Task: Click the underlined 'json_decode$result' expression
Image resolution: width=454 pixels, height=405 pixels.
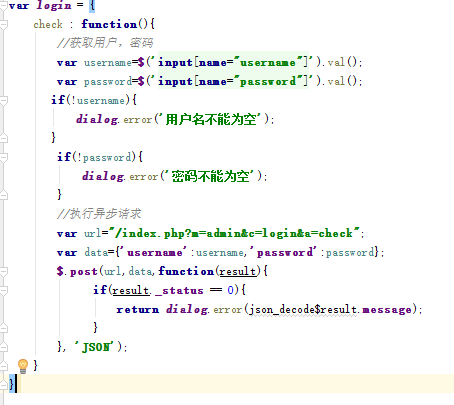Action: (x=303, y=310)
